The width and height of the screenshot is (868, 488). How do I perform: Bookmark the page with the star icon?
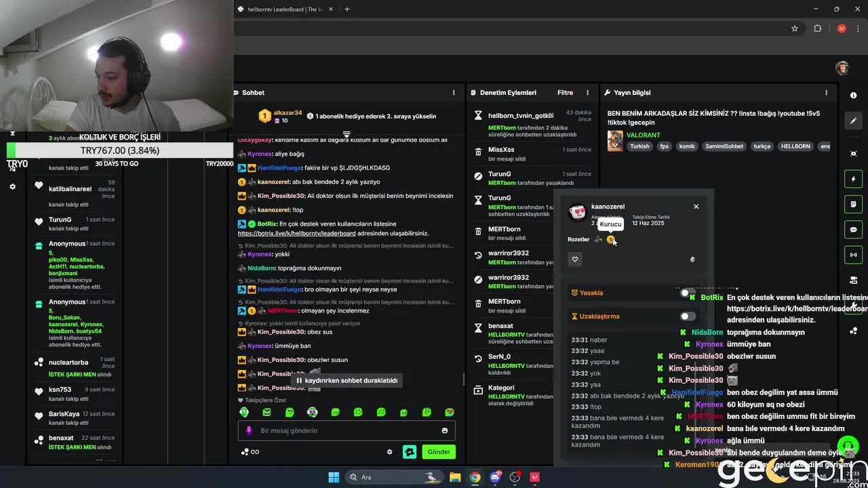coord(795,28)
